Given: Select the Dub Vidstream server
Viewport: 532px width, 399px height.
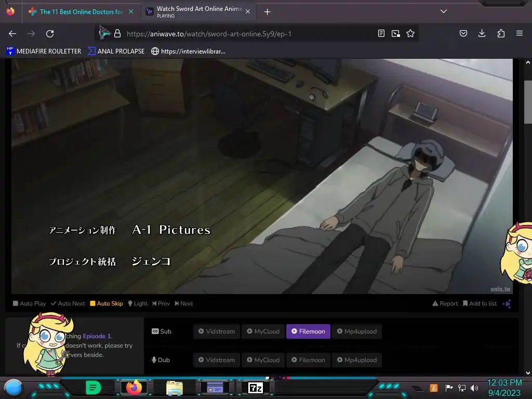Looking at the screenshot, I should tap(217, 360).
